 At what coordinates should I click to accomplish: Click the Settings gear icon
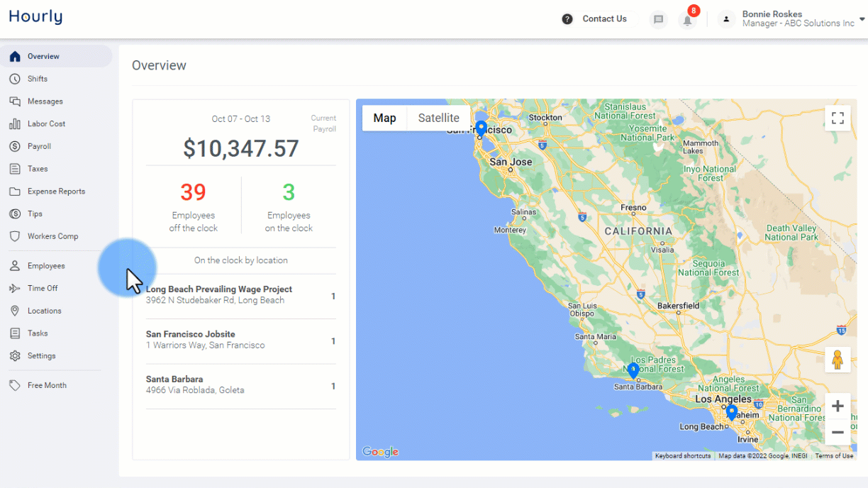[x=15, y=356]
